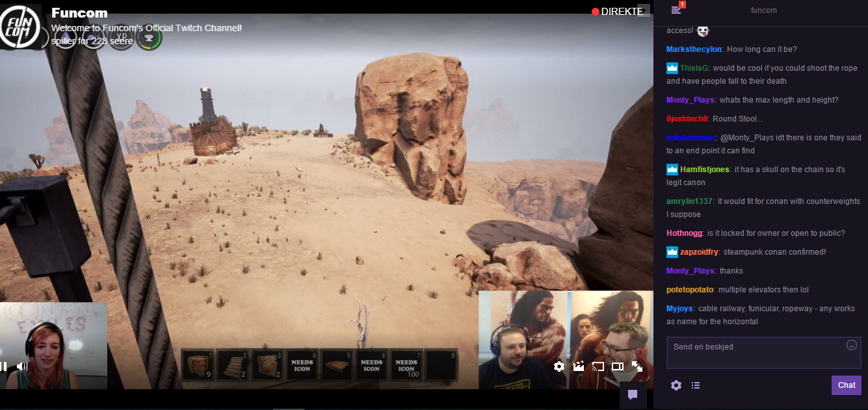Image resolution: width=868 pixels, height=410 pixels.
Task: Focus the 'Send en beskjed' chat input
Action: point(764,353)
